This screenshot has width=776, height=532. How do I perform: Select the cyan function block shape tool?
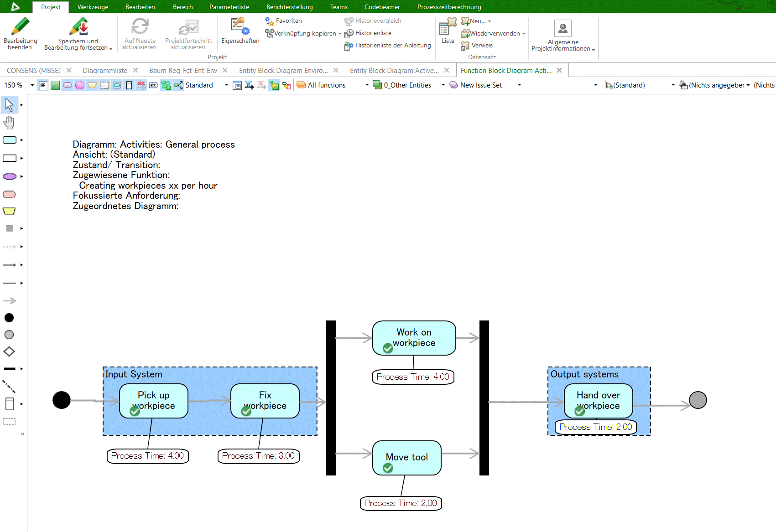click(9, 140)
